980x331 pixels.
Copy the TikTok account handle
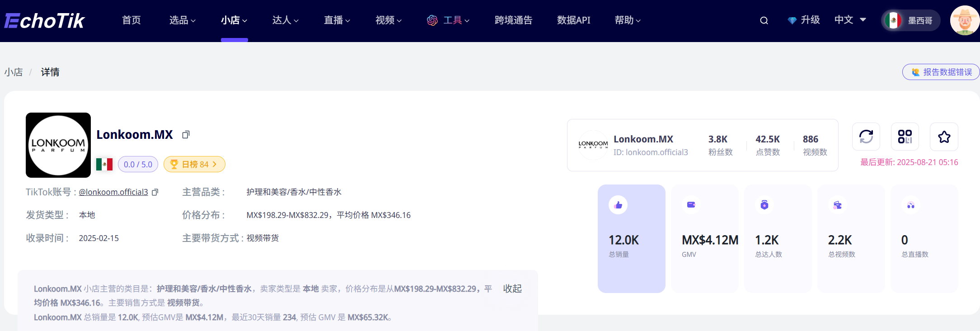click(155, 192)
